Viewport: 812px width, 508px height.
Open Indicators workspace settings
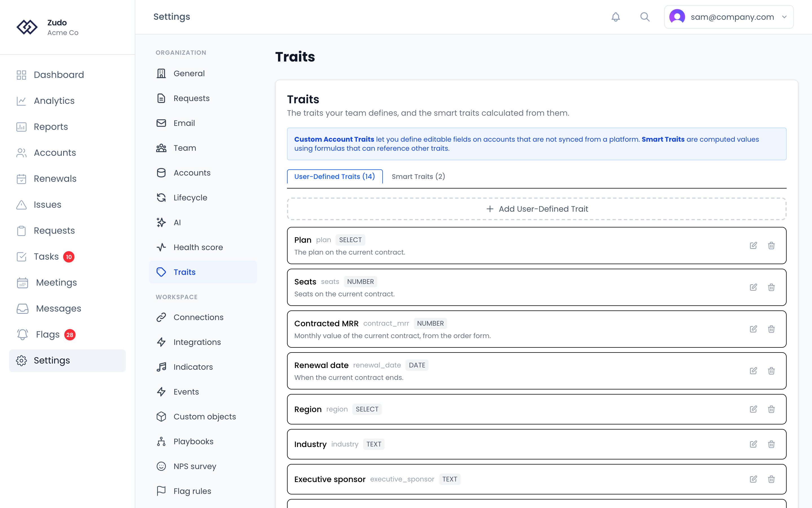tap(203, 367)
